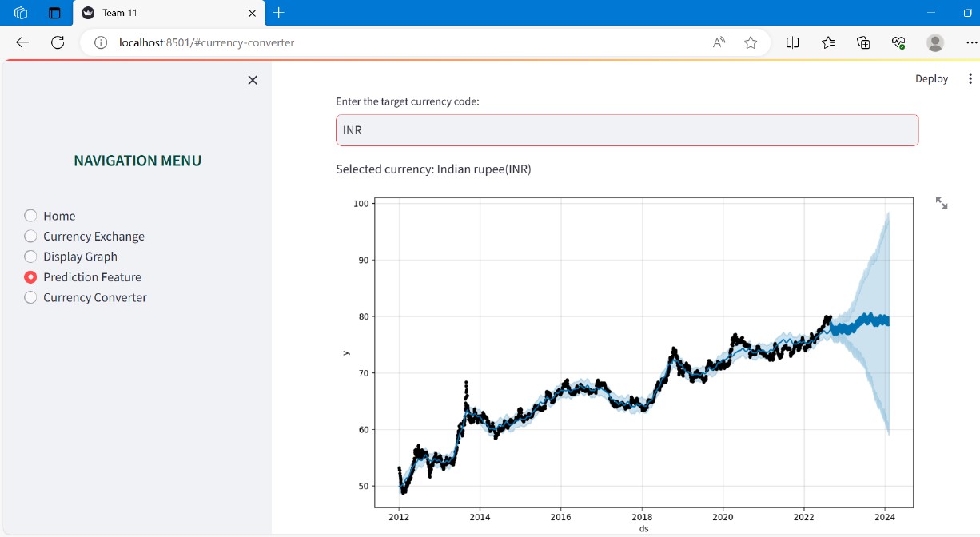
Task: Navigate back to the previous page
Action: pos(22,42)
